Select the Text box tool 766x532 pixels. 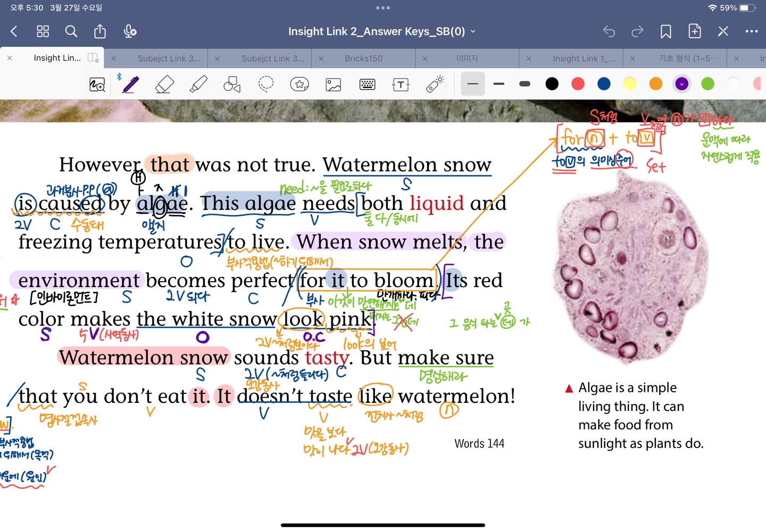(x=401, y=85)
